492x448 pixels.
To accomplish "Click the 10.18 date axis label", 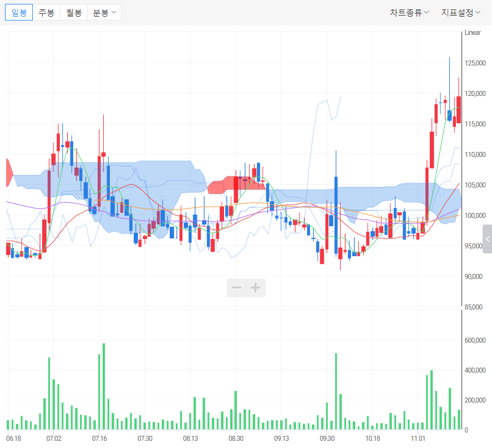I will pyautogui.click(x=372, y=438).
